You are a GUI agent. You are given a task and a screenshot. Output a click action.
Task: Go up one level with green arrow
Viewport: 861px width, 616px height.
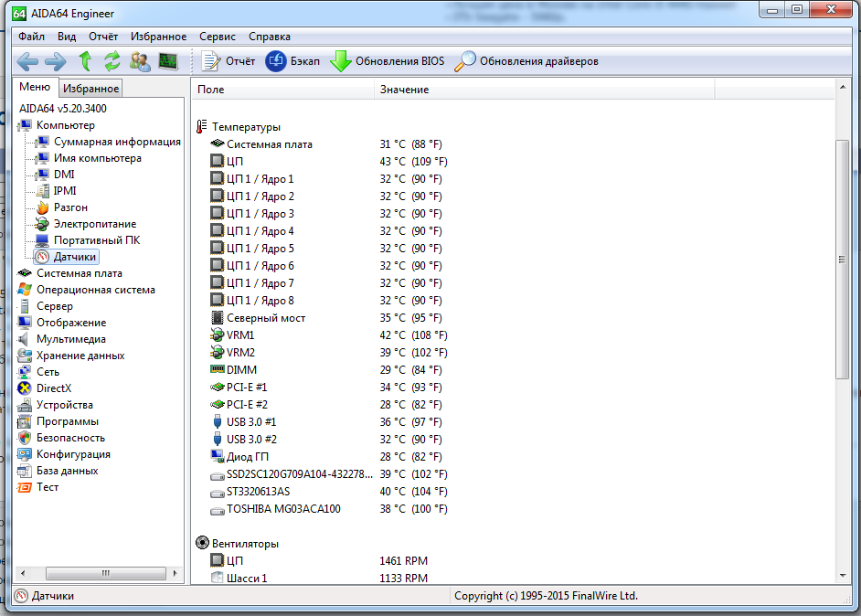pos(85,61)
